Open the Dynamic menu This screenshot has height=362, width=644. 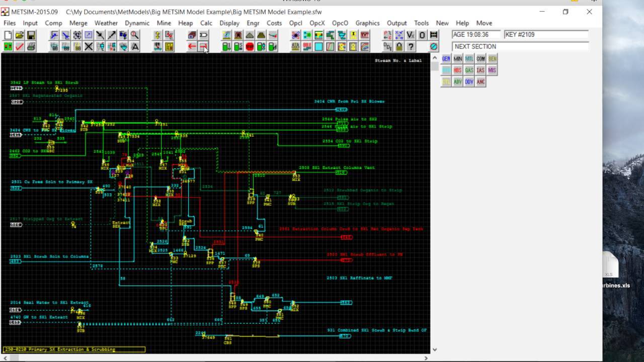[137, 23]
